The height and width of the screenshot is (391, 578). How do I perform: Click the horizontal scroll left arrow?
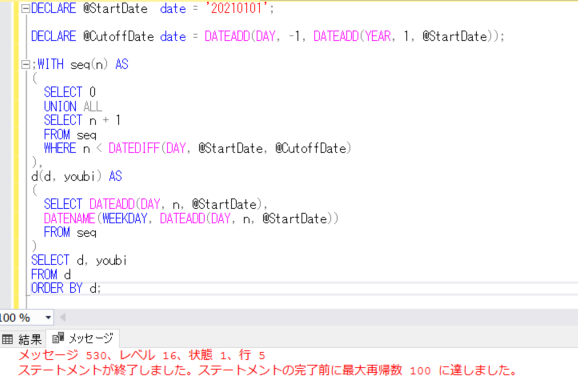point(63,318)
